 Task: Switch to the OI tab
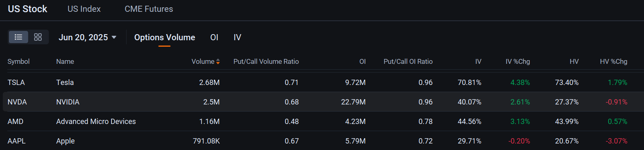tap(214, 37)
